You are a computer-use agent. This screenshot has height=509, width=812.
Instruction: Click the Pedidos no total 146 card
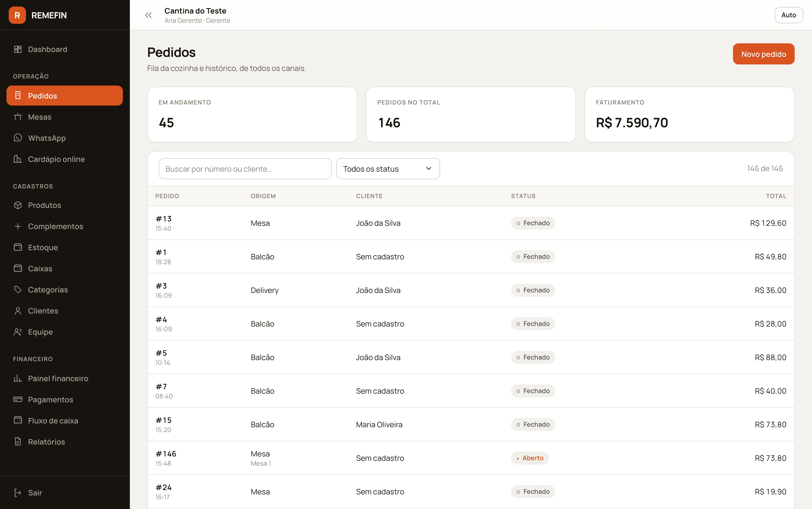tap(470, 115)
